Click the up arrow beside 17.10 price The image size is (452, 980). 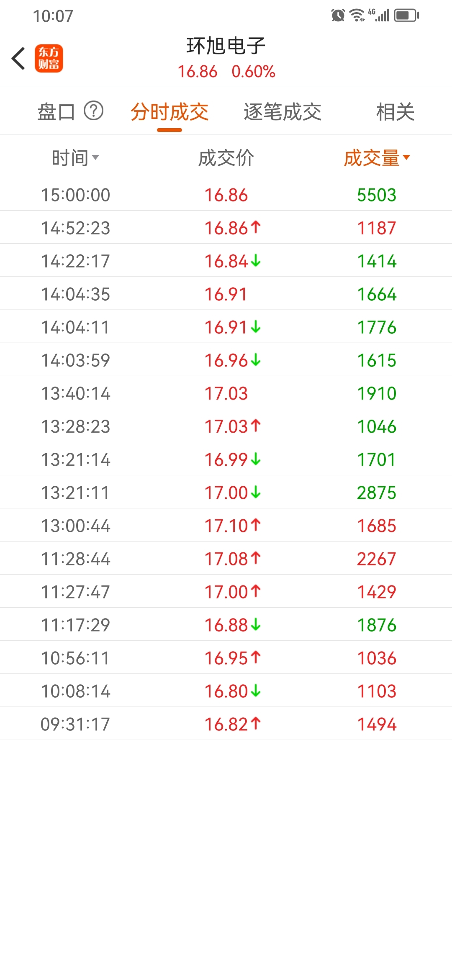click(256, 525)
